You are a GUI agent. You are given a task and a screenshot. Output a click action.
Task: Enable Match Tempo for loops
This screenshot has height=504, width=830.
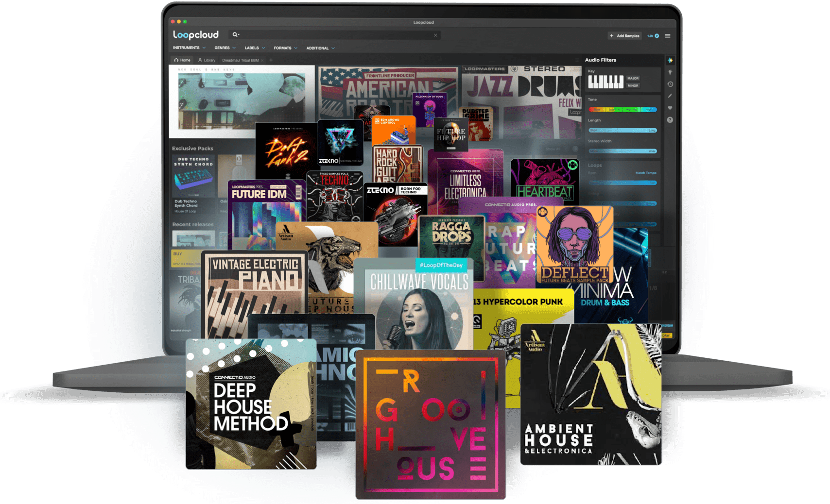(x=646, y=173)
